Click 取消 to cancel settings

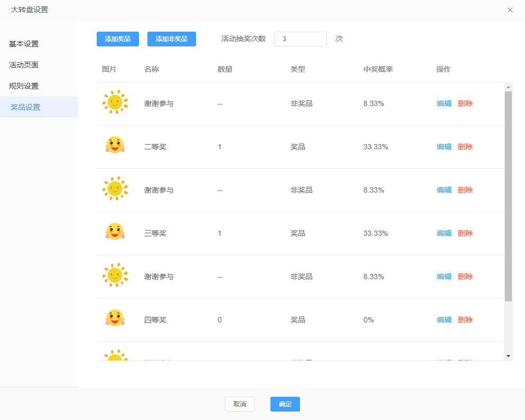click(239, 404)
